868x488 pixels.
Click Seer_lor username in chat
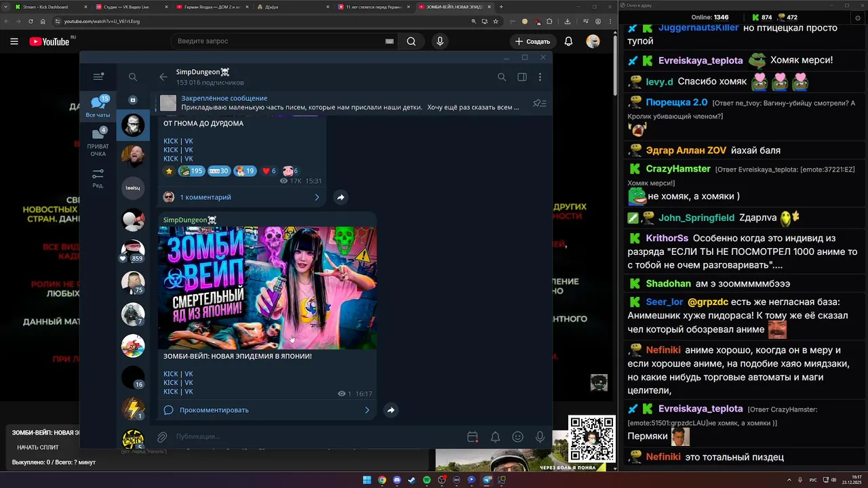[x=665, y=302]
